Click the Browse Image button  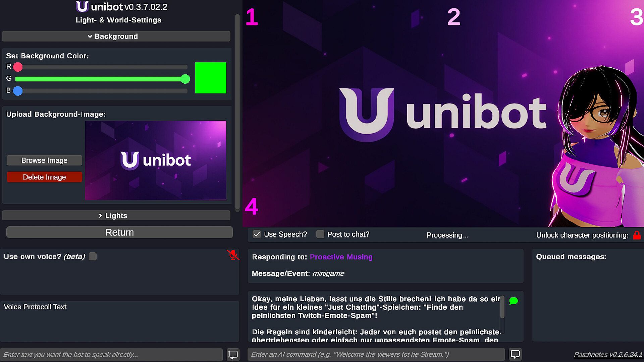44,160
